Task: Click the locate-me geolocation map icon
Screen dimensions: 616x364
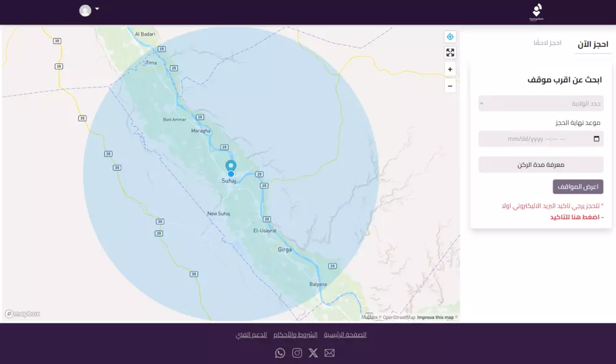Action: coord(450,37)
